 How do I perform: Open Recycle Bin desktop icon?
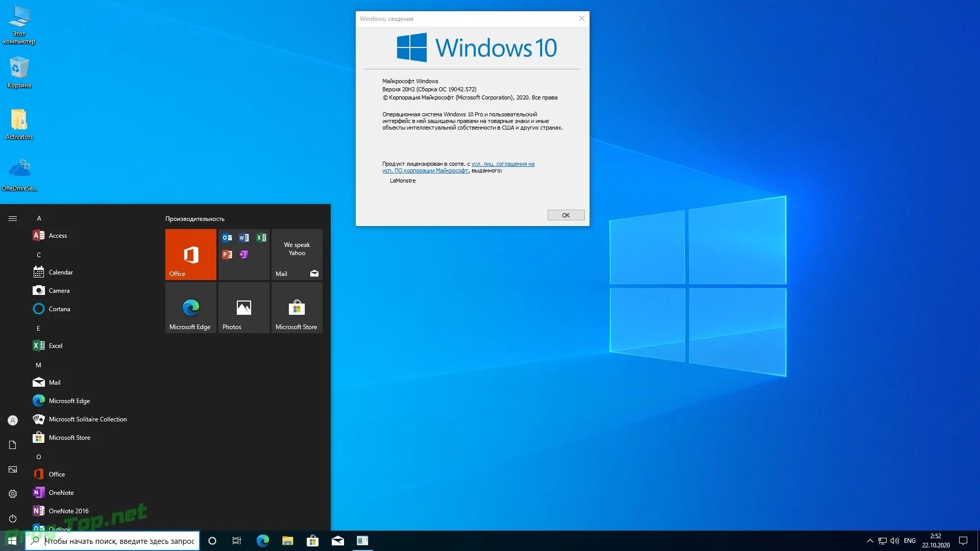click(19, 71)
